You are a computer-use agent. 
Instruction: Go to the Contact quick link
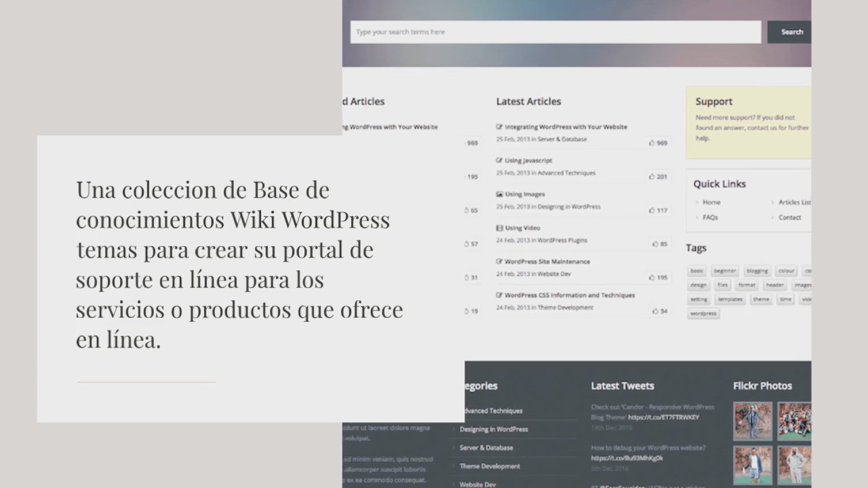789,217
